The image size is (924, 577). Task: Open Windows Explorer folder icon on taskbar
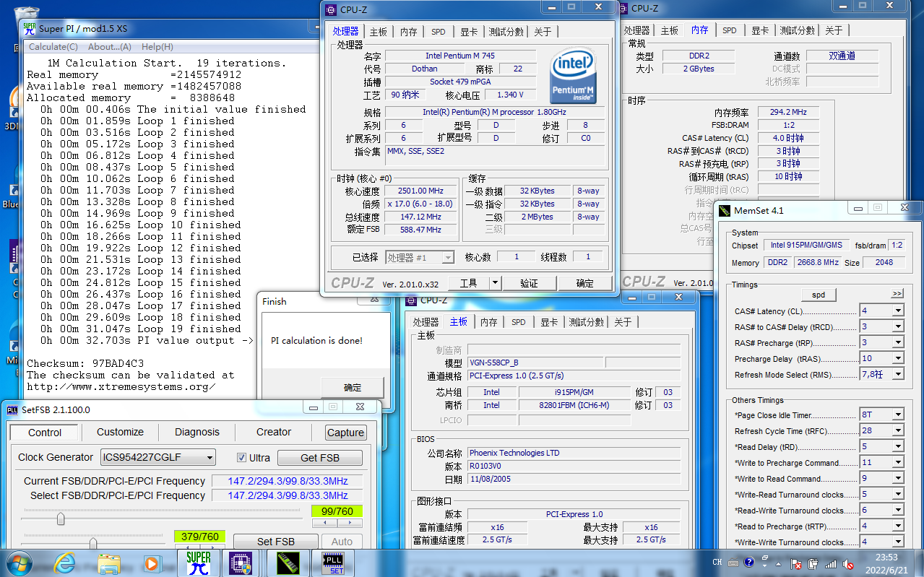tap(109, 563)
